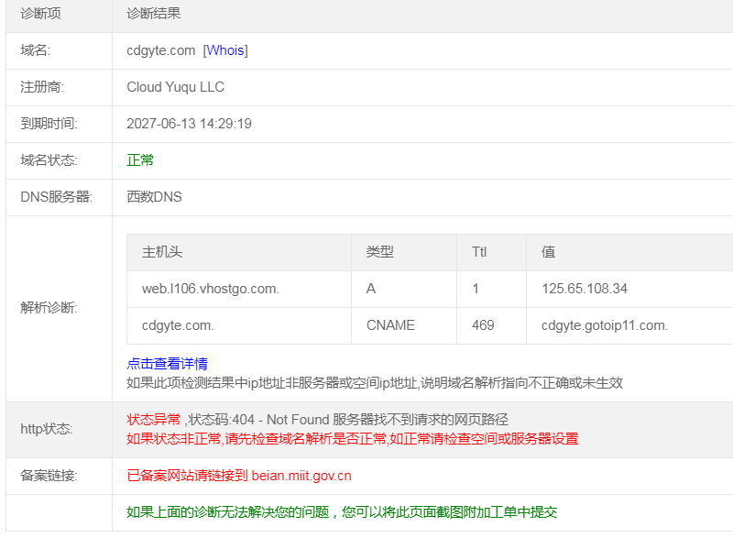Viewport: 733px width, 560px height.
Task: Click the green 正常 domain status
Action: pos(140,160)
